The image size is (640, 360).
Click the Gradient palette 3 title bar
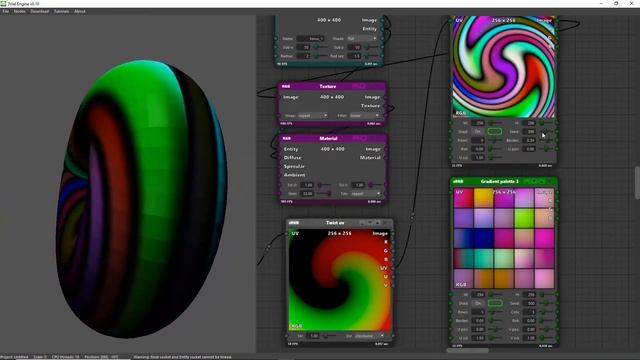[504, 181]
